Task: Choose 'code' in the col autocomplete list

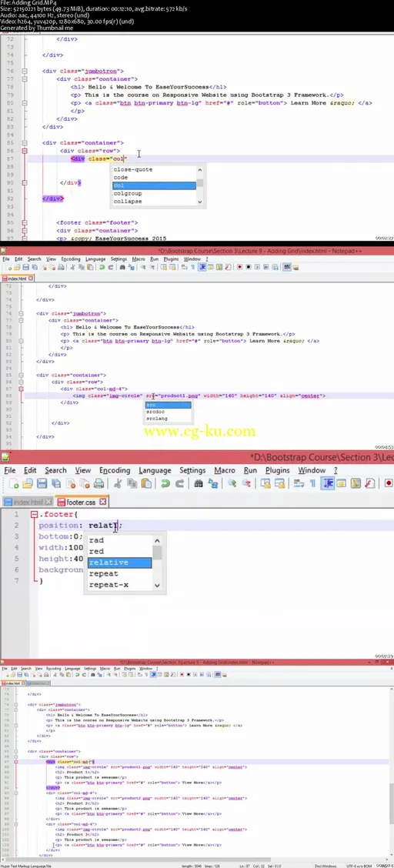Action: 154,178
